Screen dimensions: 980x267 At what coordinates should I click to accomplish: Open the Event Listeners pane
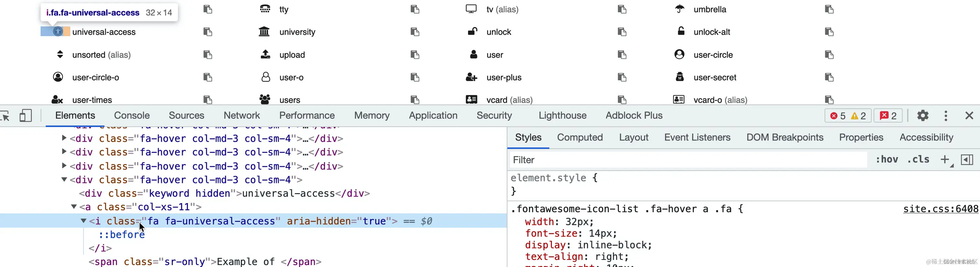[x=697, y=137]
